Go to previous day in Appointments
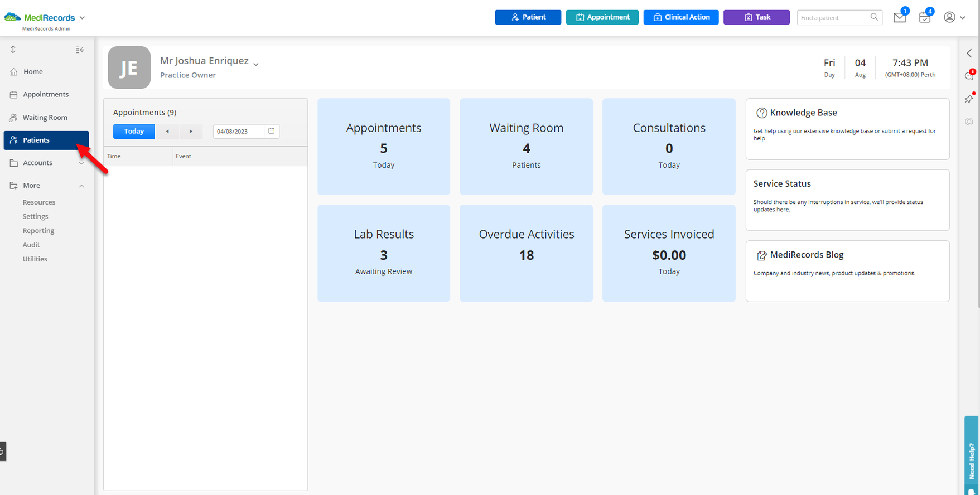 tap(167, 132)
